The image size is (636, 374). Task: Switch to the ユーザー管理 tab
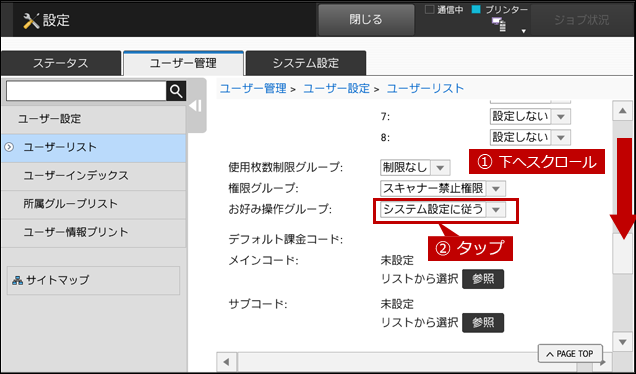coord(183,63)
